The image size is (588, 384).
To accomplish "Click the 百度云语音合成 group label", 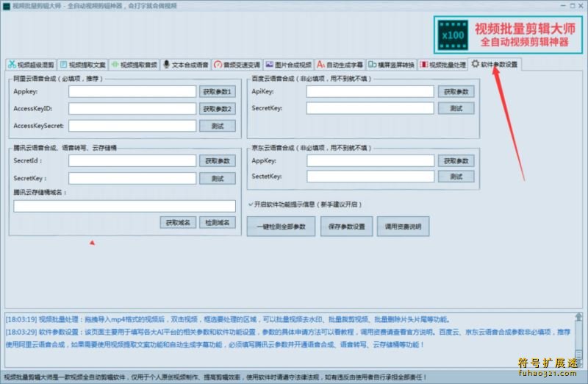I will click(x=312, y=79).
